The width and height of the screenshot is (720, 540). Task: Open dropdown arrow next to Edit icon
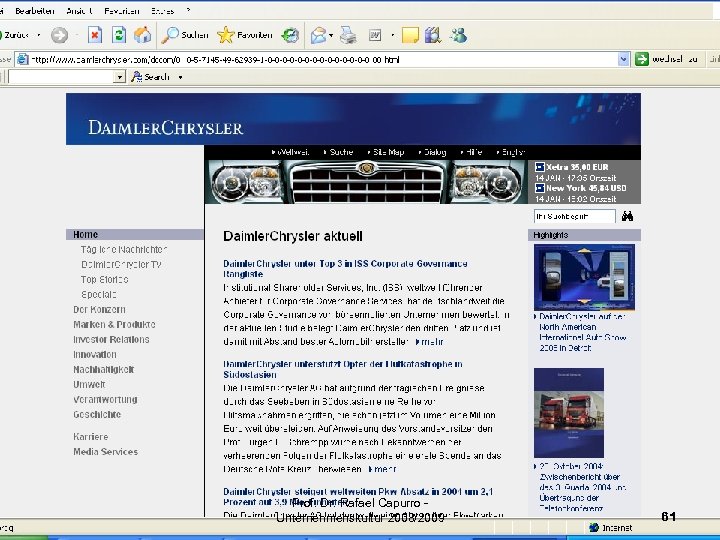point(392,35)
